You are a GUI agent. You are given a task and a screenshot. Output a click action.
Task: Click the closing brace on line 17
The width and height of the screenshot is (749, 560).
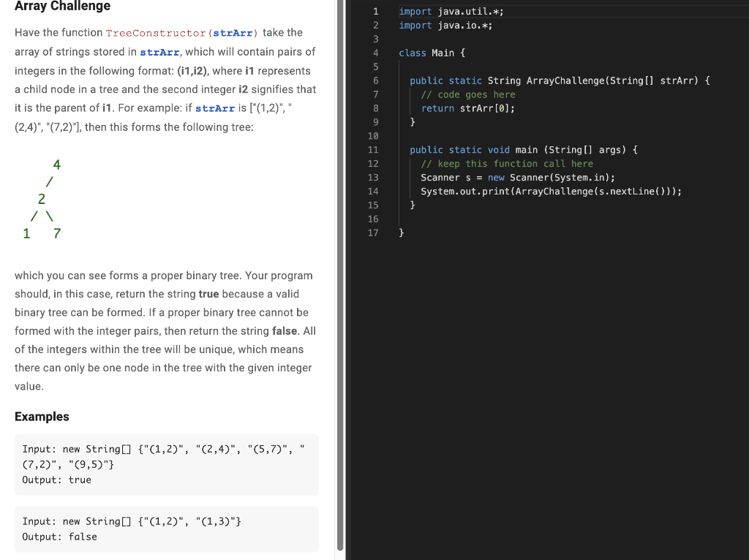click(401, 232)
